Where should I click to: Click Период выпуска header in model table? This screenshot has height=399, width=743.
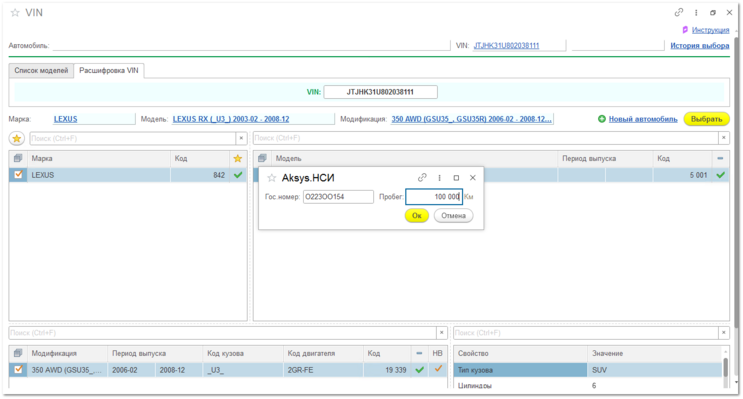point(605,158)
